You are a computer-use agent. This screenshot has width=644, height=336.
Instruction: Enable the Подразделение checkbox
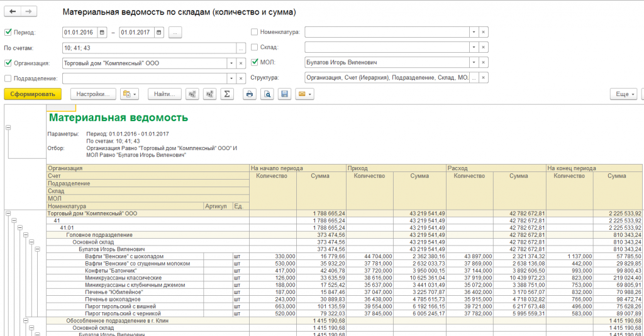tap(8, 78)
